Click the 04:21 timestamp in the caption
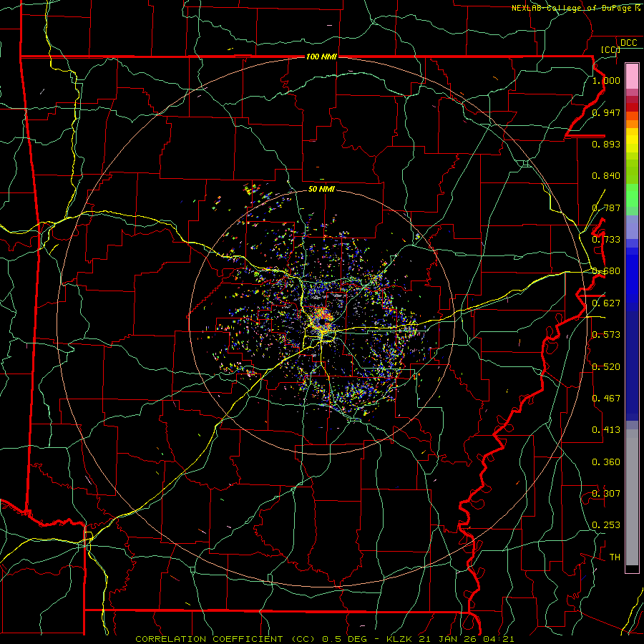644x644 pixels. pyautogui.click(x=499, y=639)
